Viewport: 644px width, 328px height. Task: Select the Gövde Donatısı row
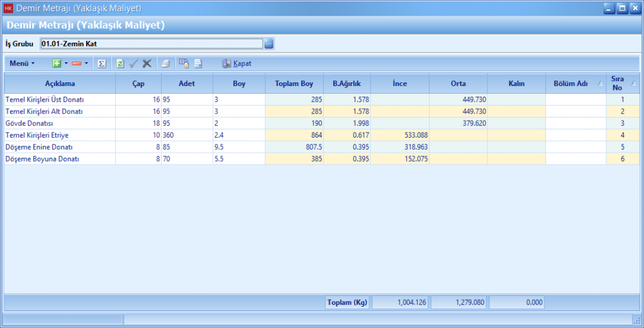pyautogui.click(x=60, y=123)
